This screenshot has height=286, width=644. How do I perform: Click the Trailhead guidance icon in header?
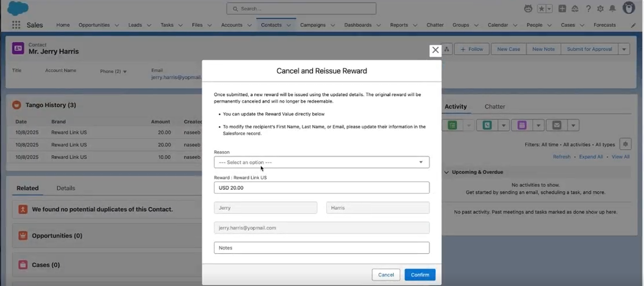click(575, 9)
